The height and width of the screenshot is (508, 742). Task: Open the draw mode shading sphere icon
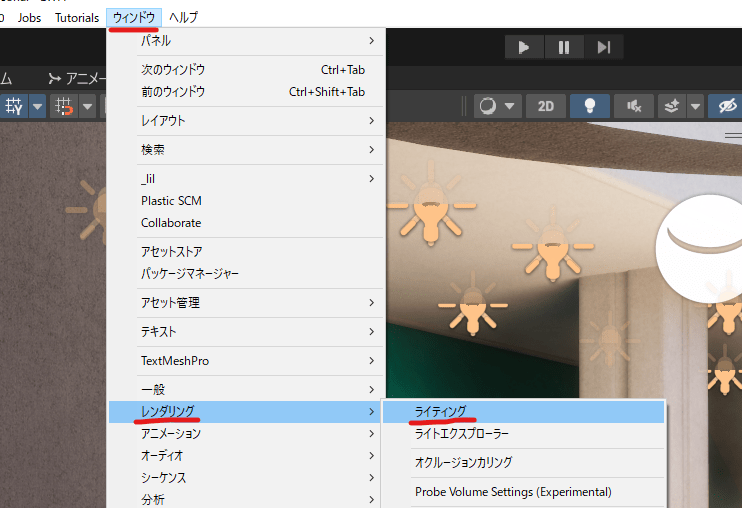click(x=488, y=106)
